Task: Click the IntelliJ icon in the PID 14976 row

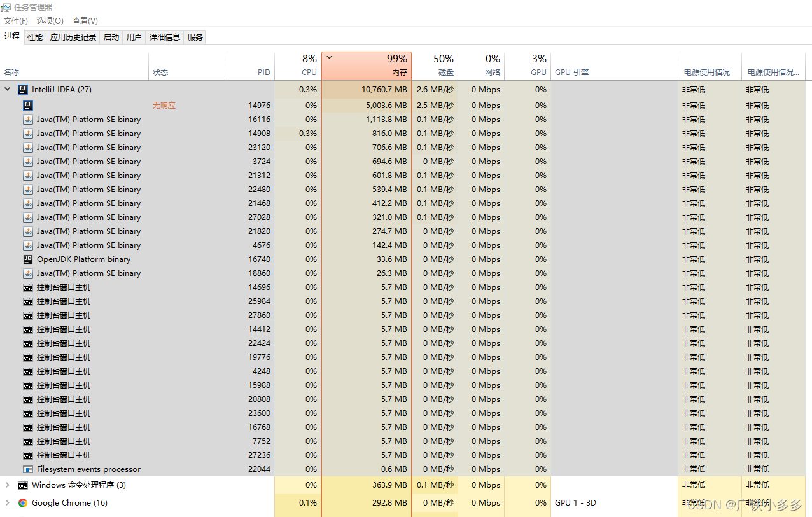Action: pos(27,106)
